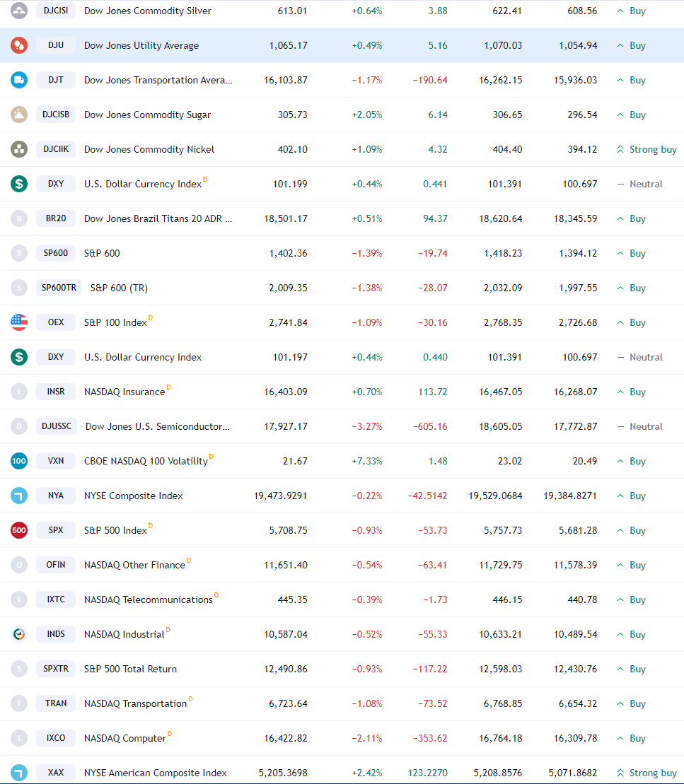The height and width of the screenshot is (784, 684).
Task: Open the XAX ticker badge
Action: pyautogui.click(x=56, y=773)
